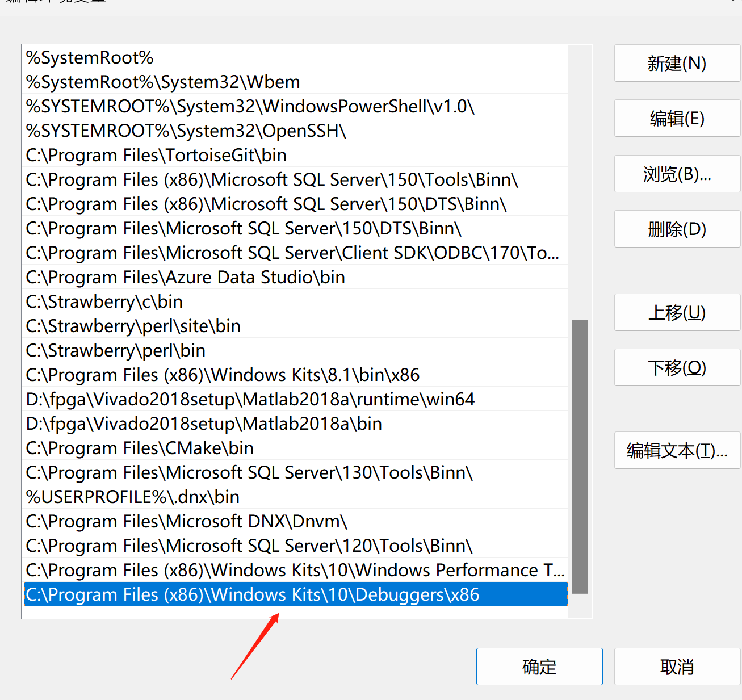Viewport: 742px width, 700px height.
Task: Select SQL Server\120\Tools\Binn\ entry
Action: [x=296, y=546]
